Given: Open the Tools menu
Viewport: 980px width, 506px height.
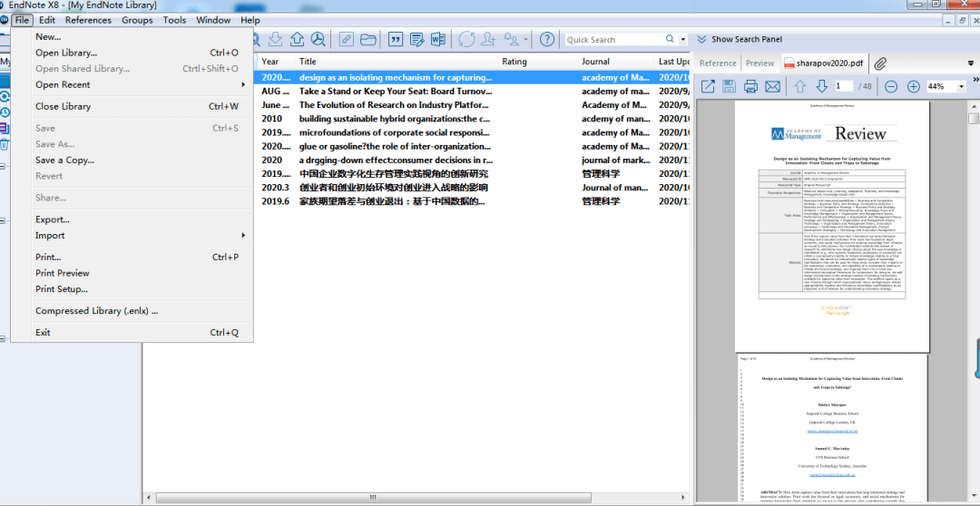Looking at the screenshot, I should [x=174, y=20].
